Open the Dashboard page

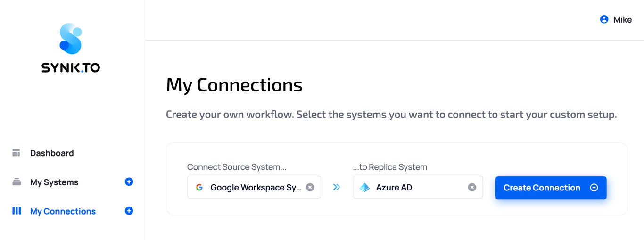(52, 153)
